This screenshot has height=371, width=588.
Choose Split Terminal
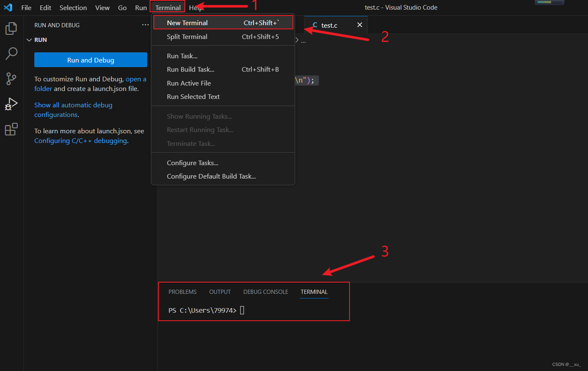click(223, 36)
